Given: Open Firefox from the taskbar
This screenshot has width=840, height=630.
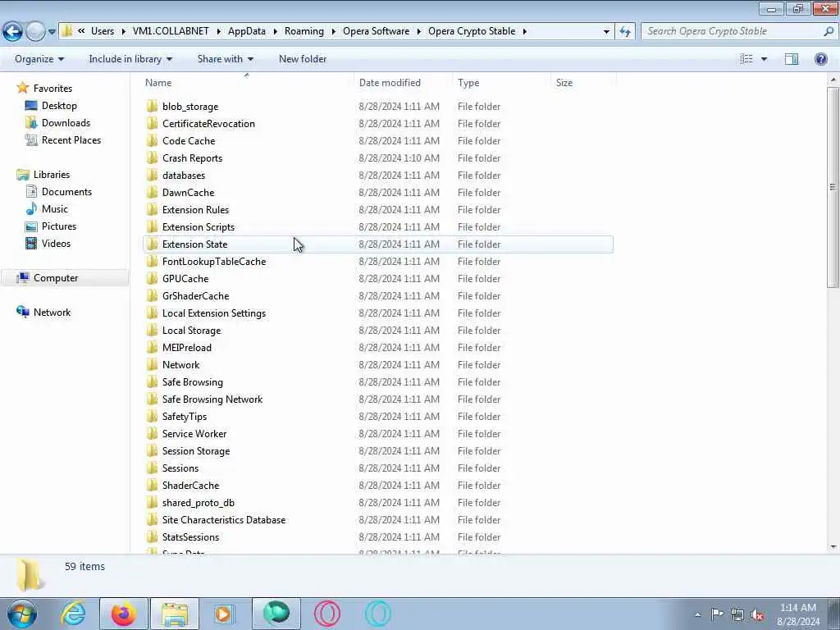Looking at the screenshot, I should (124, 614).
